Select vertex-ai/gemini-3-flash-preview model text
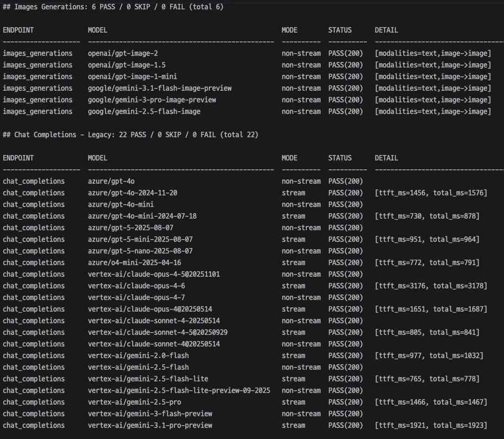This screenshot has height=439, width=504. [150, 414]
